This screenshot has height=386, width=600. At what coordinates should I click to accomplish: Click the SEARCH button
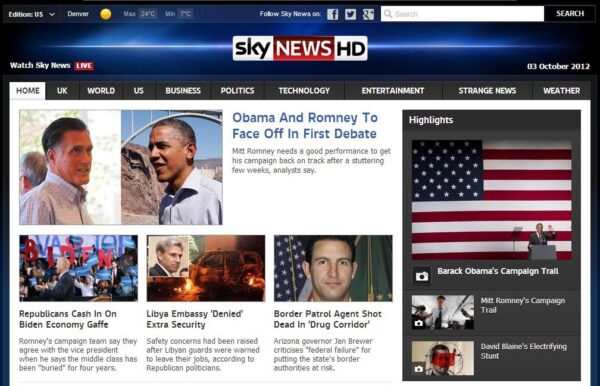[570, 14]
